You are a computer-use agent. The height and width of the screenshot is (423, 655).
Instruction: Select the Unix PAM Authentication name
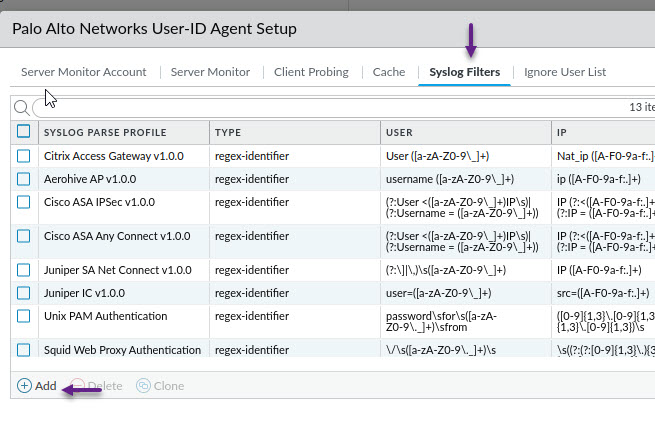tap(106, 316)
